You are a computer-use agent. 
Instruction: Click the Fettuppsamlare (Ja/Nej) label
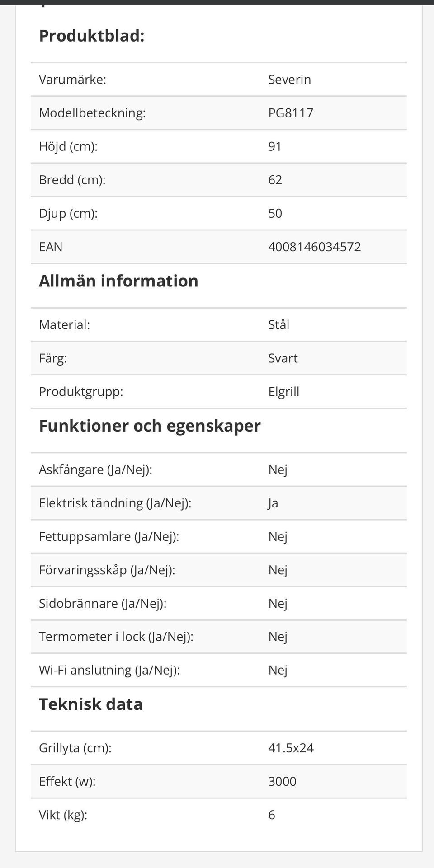[x=109, y=536]
